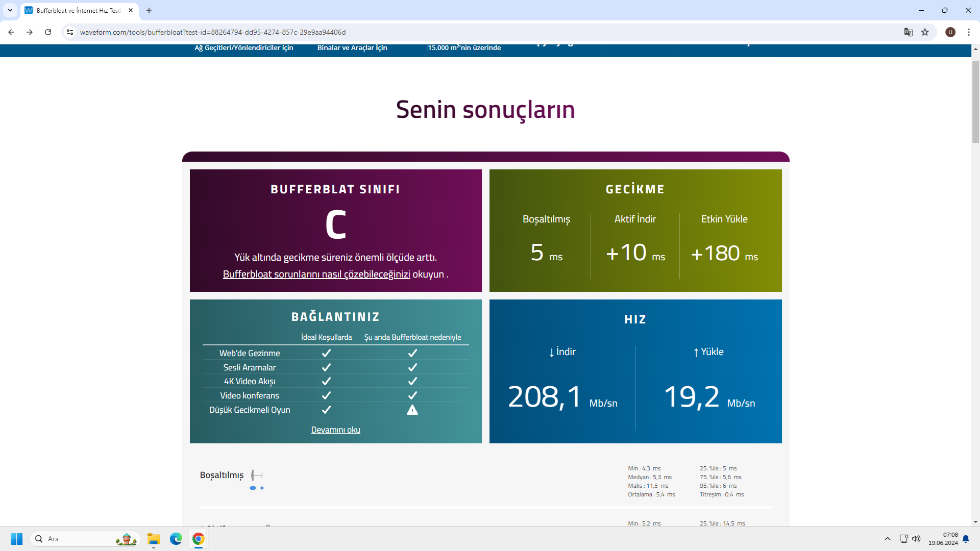Image resolution: width=980 pixels, height=551 pixels.
Task: Open the tab search dropdown arrow
Action: 10,10
